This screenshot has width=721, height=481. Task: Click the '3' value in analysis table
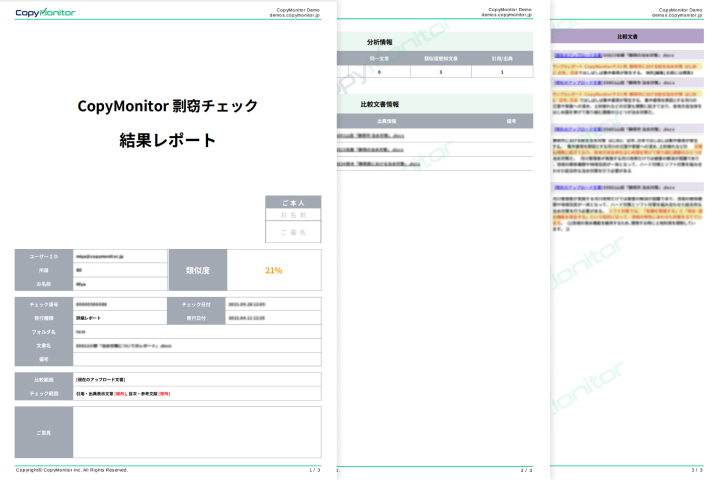[441, 72]
